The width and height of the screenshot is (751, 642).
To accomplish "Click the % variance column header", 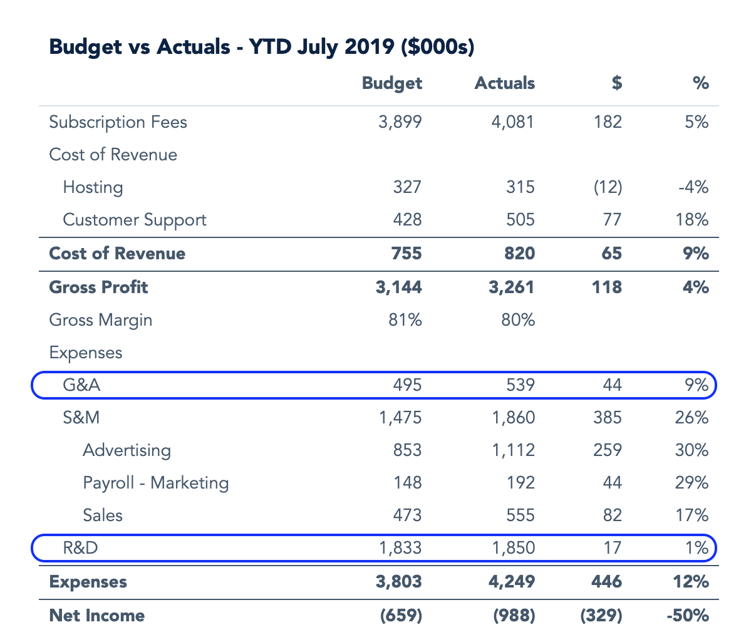I will pyautogui.click(x=701, y=83).
